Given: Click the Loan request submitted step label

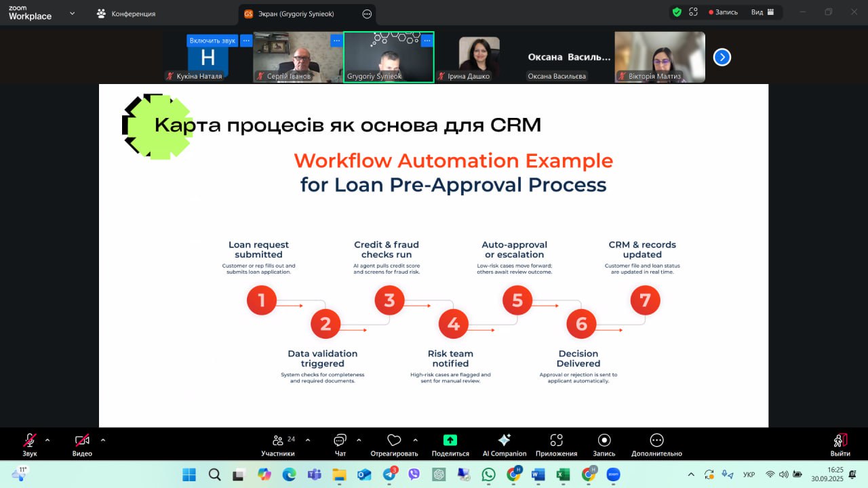Looking at the screenshot, I should tap(258, 249).
